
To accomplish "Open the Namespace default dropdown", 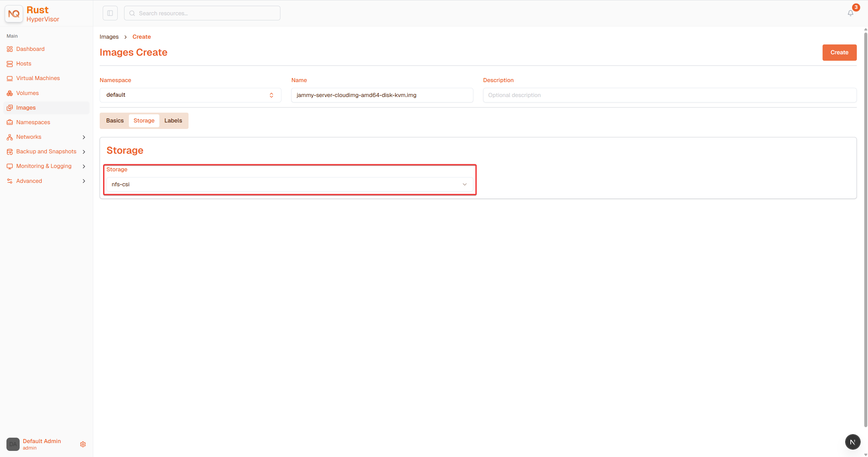I will 190,95.
